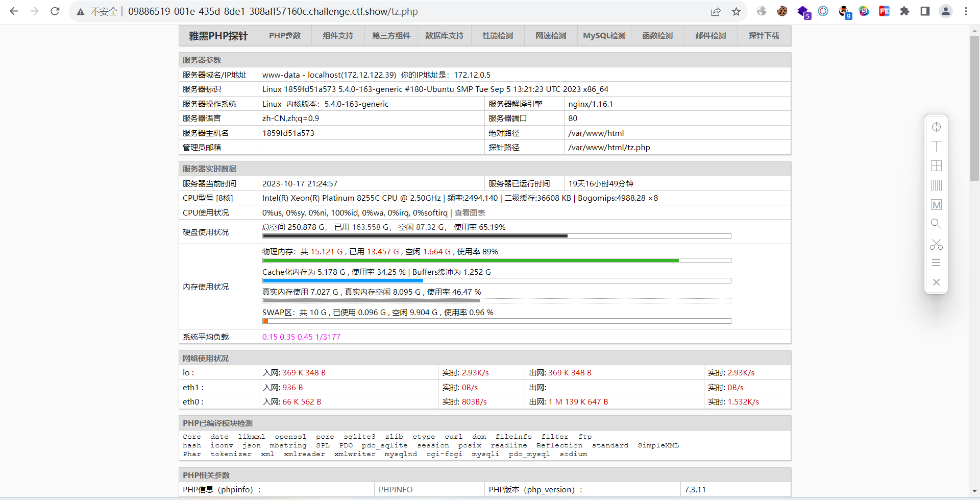Click the warning triangle site info icon
The height and width of the screenshot is (500, 980).
pyautogui.click(x=81, y=11)
